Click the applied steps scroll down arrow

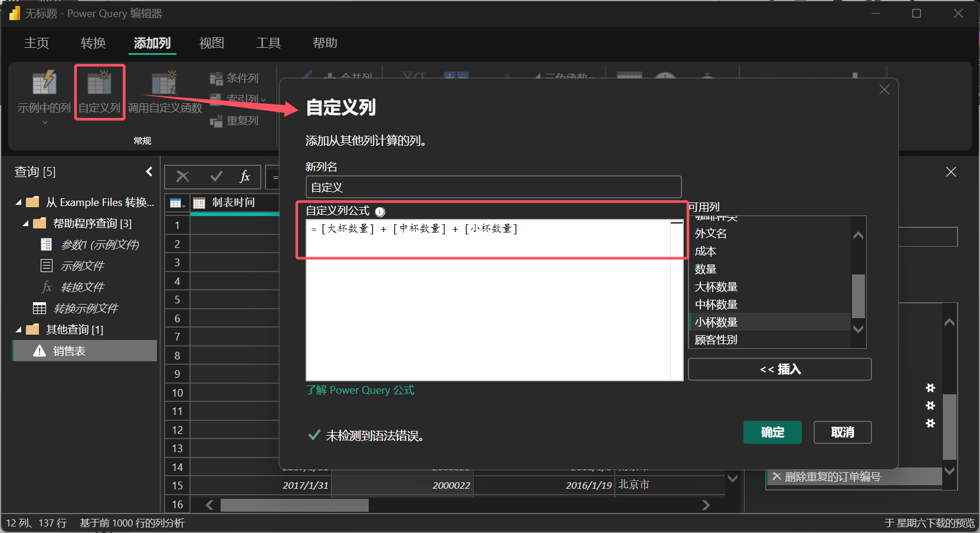tap(949, 470)
